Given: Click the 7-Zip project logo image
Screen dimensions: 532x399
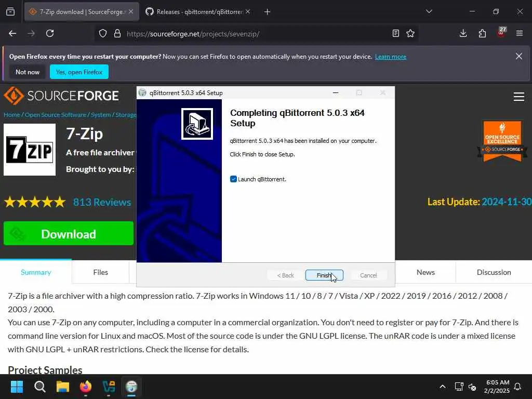Looking at the screenshot, I should (30, 150).
